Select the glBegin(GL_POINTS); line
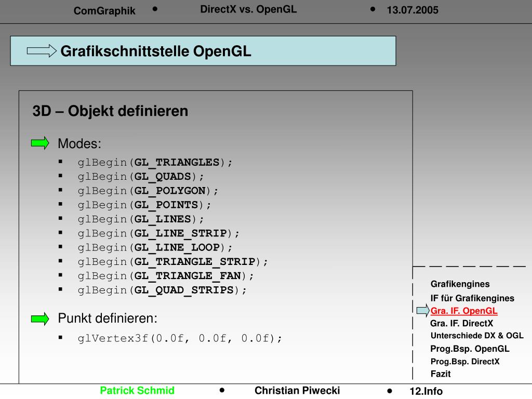The height and width of the screenshot is (399, 532). tap(144, 205)
